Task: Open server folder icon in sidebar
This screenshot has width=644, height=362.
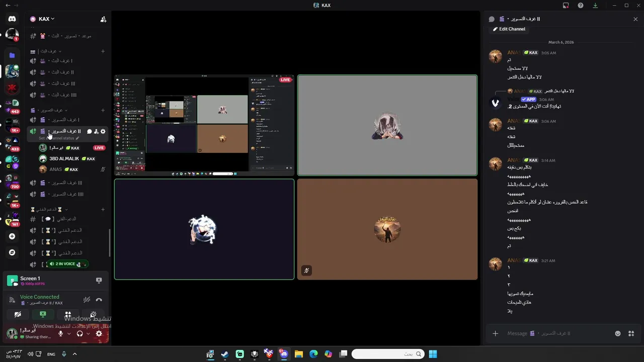Action: [12, 55]
